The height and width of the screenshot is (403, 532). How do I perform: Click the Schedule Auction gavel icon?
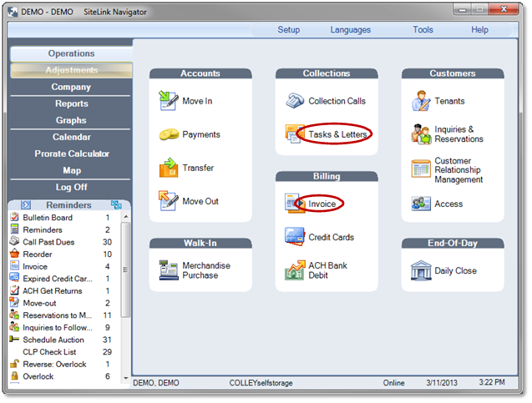pos(14,339)
